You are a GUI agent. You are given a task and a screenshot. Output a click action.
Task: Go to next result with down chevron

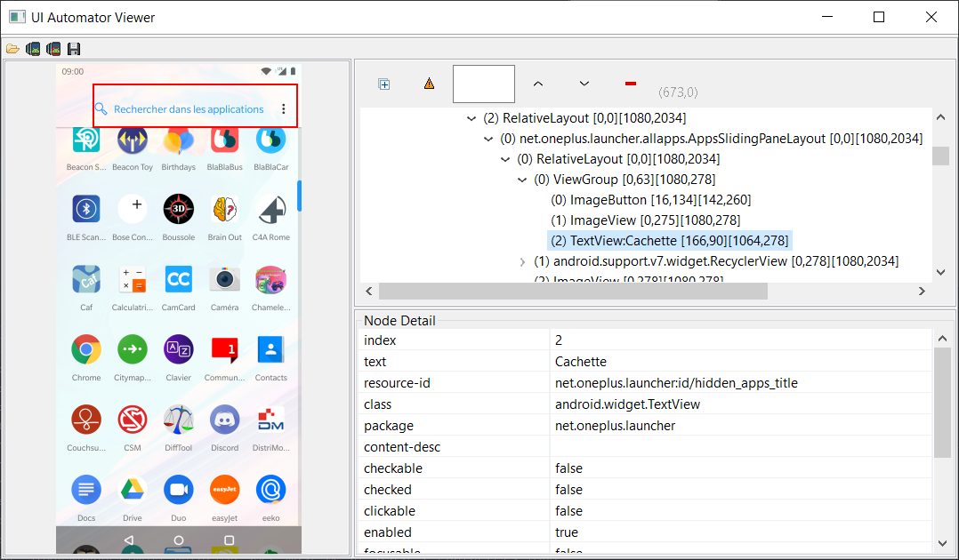click(x=584, y=84)
